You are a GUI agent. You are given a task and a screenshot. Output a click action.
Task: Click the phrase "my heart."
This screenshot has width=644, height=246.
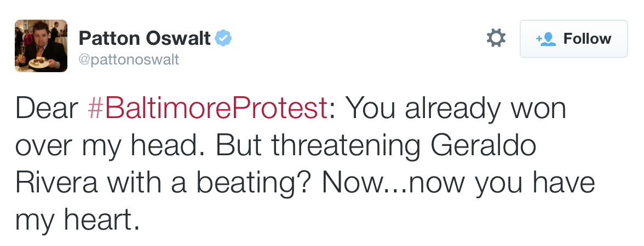[78, 221]
